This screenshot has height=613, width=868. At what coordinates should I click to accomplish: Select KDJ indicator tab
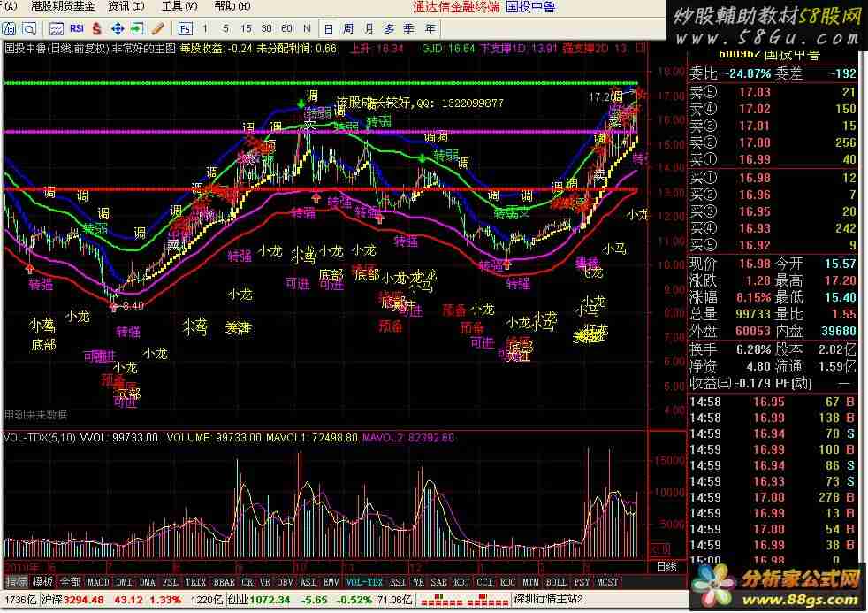(462, 582)
